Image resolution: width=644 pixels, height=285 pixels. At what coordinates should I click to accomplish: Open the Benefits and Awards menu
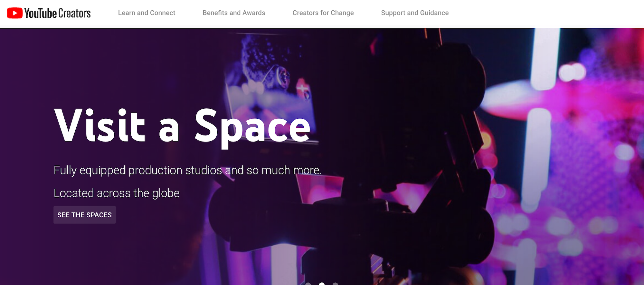234,13
